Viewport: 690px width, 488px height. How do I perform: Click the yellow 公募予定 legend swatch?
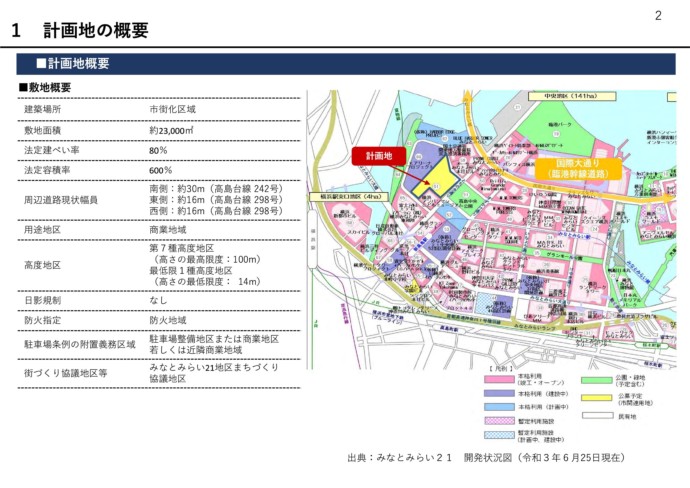(x=598, y=399)
